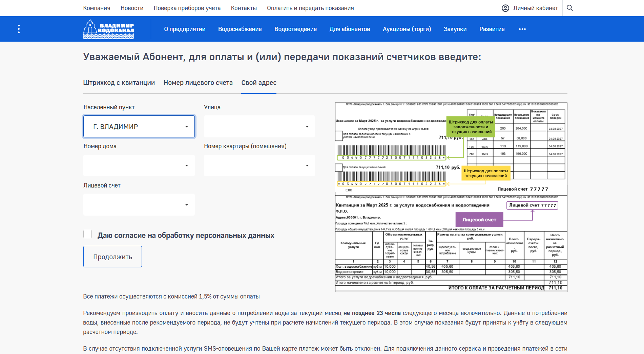
Task: Open Закупки menu
Action: click(455, 29)
